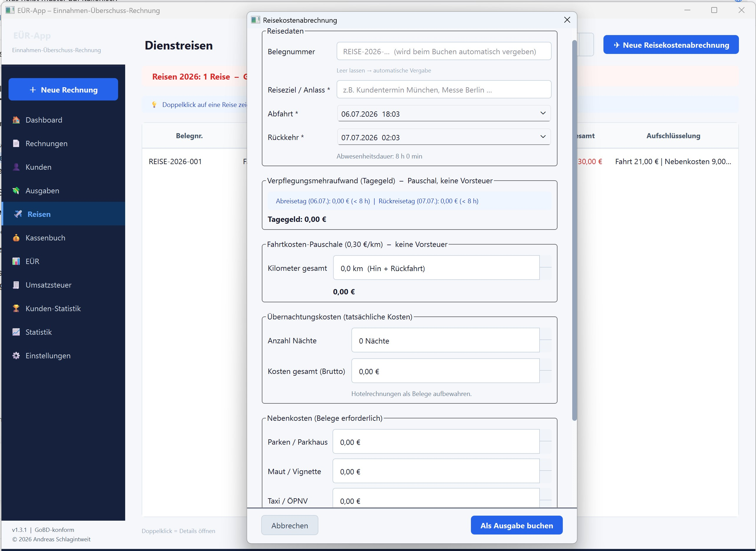This screenshot has width=756, height=551.
Task: Click the Reisekostenabrechnung dialog title icon
Action: pyautogui.click(x=256, y=20)
